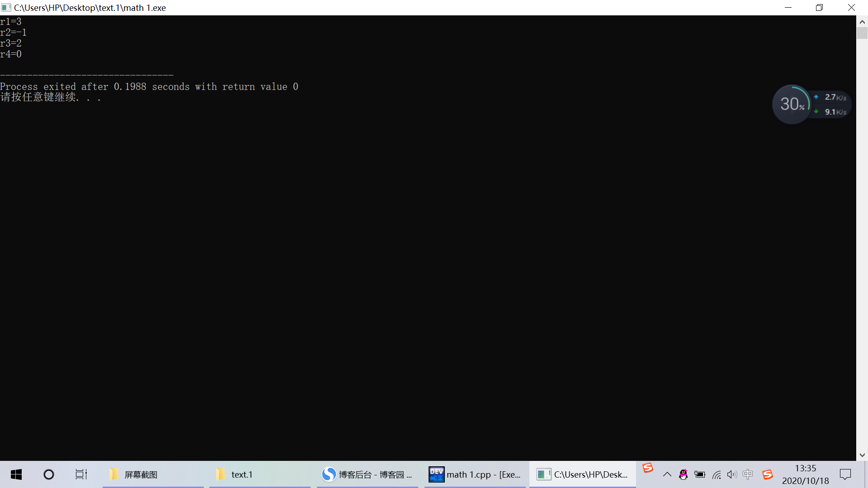868x488 pixels.
Task: Click the battery status tray icon
Action: pyautogui.click(x=699, y=474)
